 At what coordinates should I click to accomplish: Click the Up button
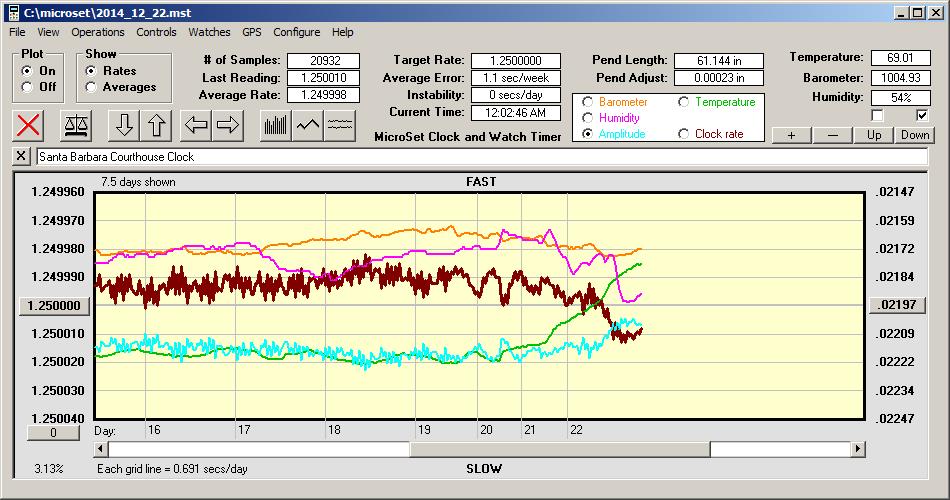(x=874, y=135)
